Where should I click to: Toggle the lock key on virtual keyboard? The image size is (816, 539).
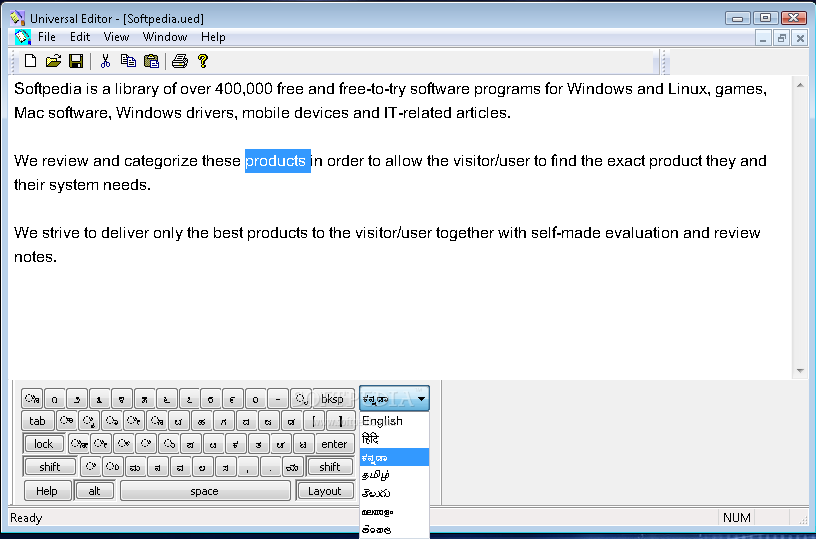click(44, 444)
